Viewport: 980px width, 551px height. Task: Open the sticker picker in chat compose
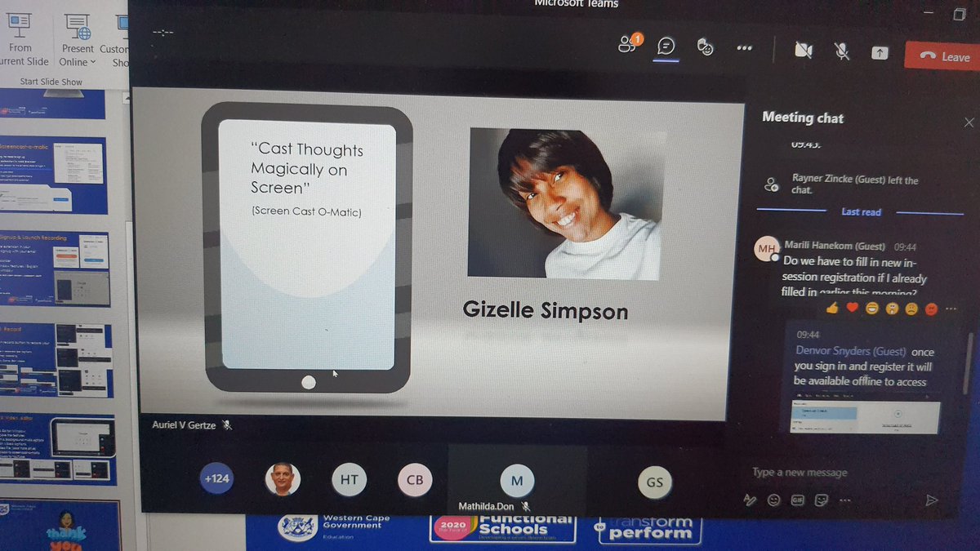(x=821, y=500)
